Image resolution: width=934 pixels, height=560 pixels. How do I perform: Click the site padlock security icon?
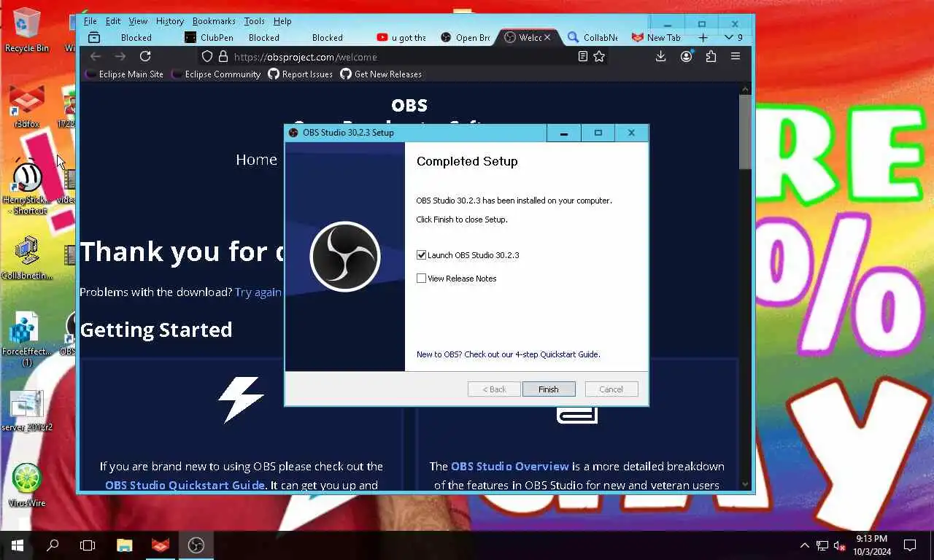pos(223,56)
